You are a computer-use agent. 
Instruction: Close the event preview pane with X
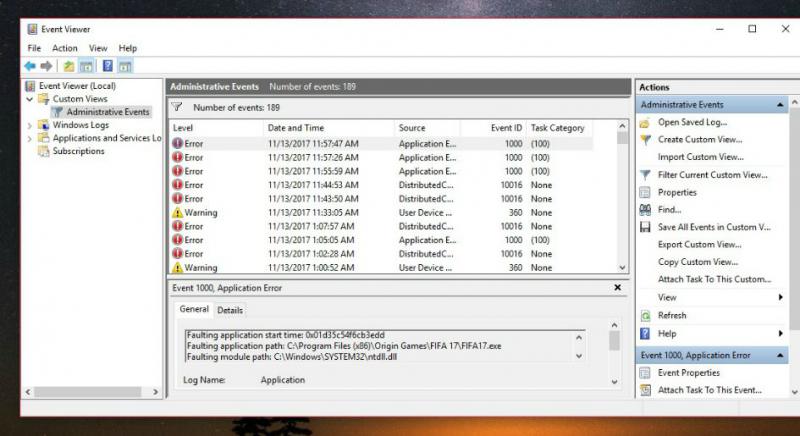(617, 288)
